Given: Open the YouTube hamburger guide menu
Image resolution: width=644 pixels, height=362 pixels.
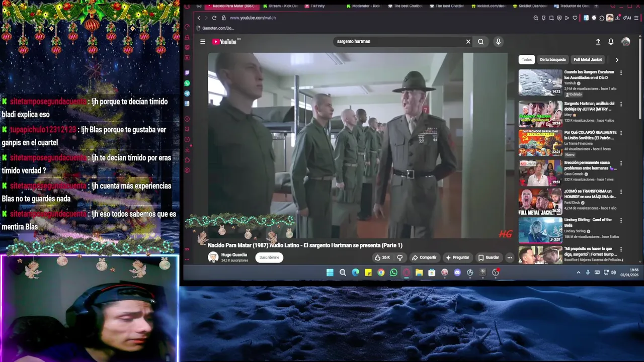Looking at the screenshot, I should (203, 42).
